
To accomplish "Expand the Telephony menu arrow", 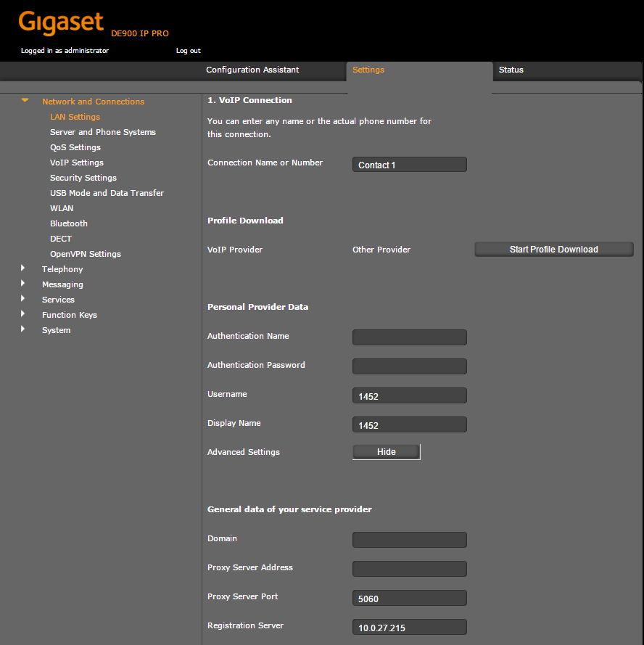I will point(23,268).
